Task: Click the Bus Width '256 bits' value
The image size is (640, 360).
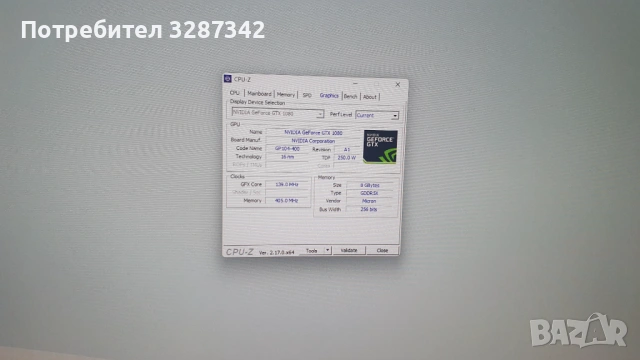Action: pos(369,209)
